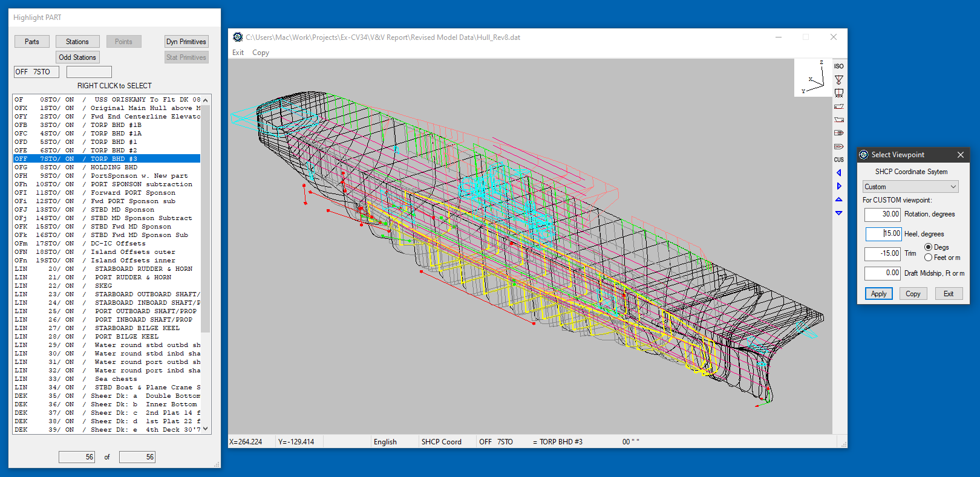The image size is (980, 477).
Task: Select the Sea chests row
Action: pyautogui.click(x=107, y=379)
